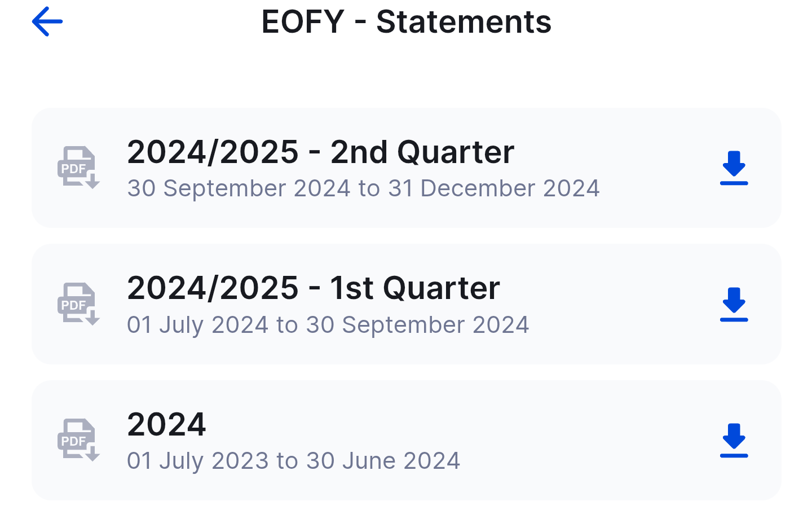Tap the word "Quarter" in 1st Quarter title
This screenshot has width=812, height=510.
(x=442, y=288)
